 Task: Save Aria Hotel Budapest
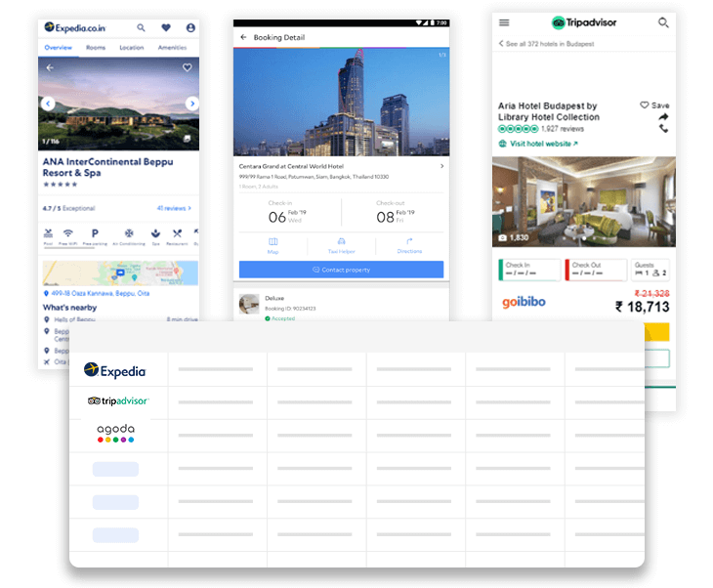click(654, 105)
